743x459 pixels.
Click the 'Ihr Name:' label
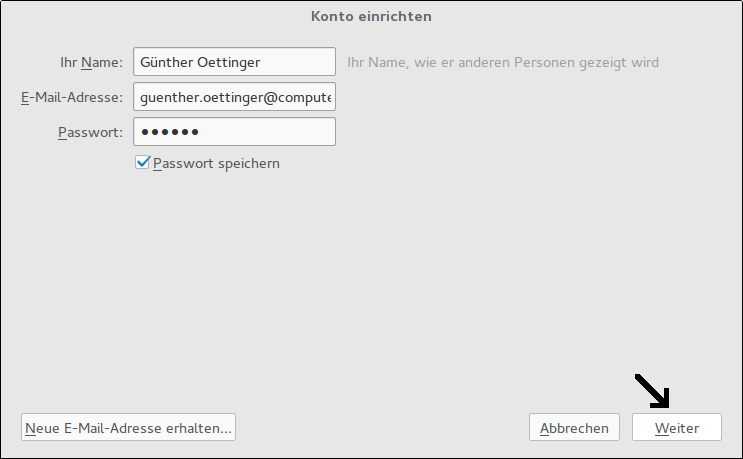click(x=91, y=62)
